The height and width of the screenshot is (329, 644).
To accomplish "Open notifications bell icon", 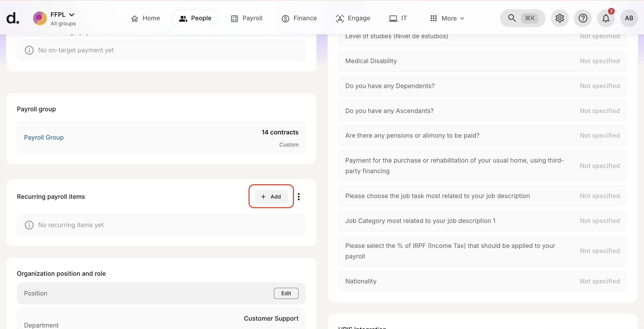I will (x=606, y=18).
